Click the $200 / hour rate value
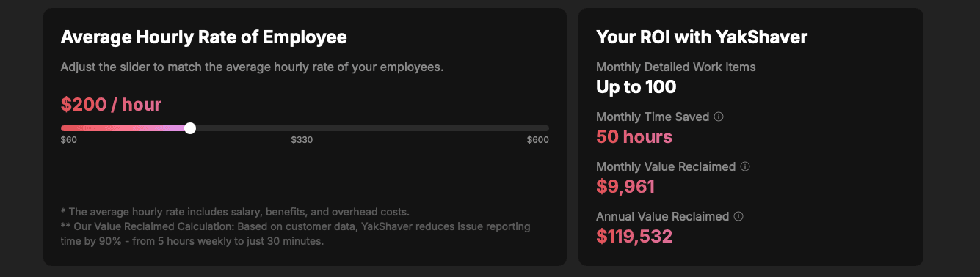 [x=111, y=104]
